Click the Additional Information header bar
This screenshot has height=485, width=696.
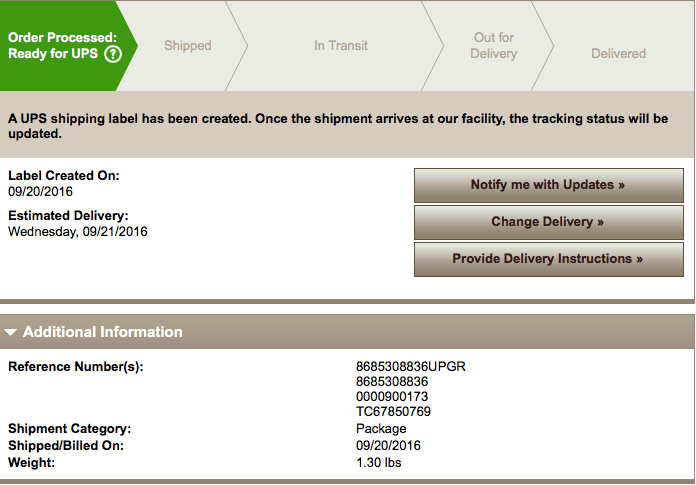(347, 332)
